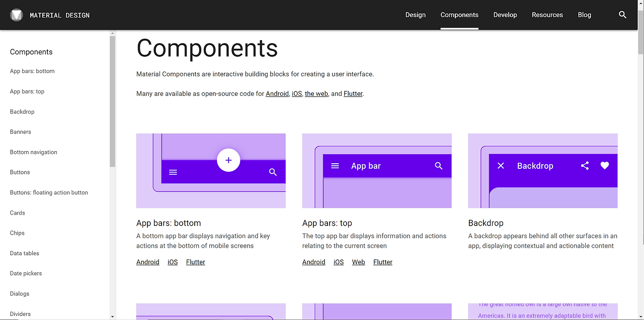Click the Backdrop card thumbnail
644x320 pixels.
coord(543,171)
